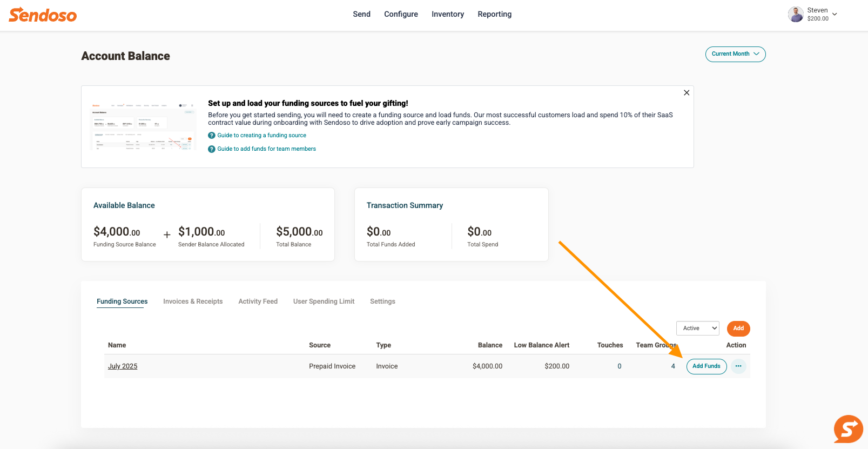Click the Type column header
This screenshot has width=868, height=449.
pyautogui.click(x=383, y=345)
